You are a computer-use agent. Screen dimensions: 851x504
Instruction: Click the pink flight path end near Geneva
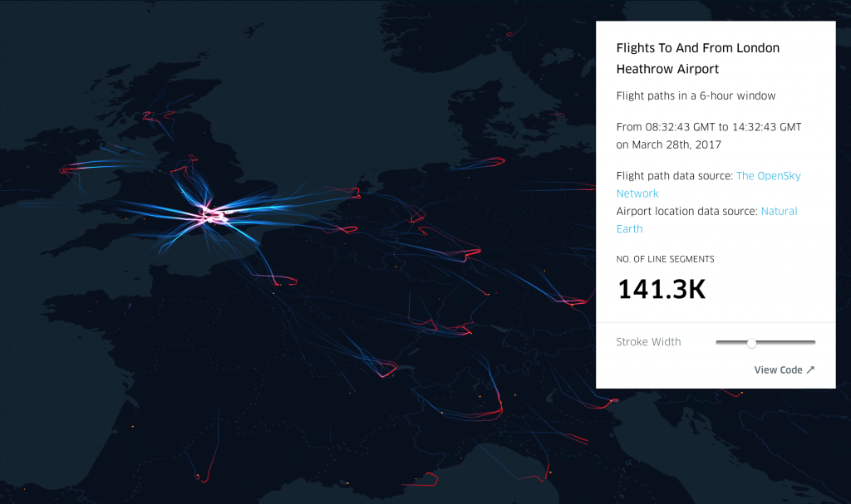pyautogui.click(x=387, y=370)
